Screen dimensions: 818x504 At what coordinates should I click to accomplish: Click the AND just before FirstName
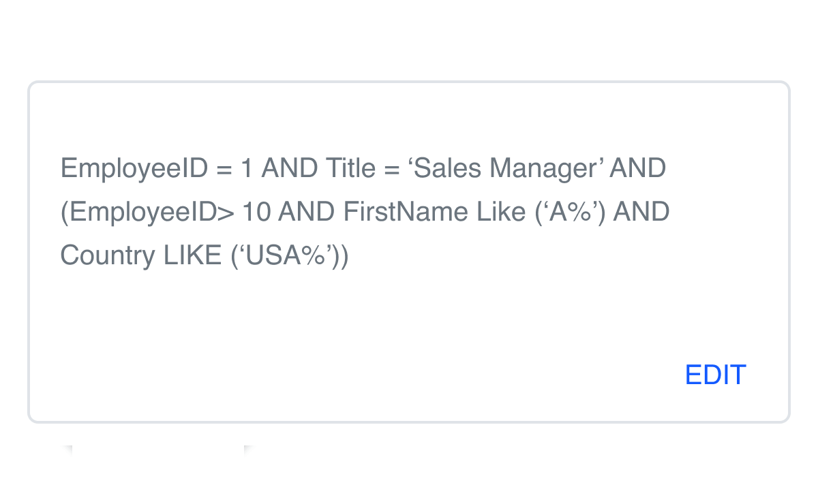[306, 212]
